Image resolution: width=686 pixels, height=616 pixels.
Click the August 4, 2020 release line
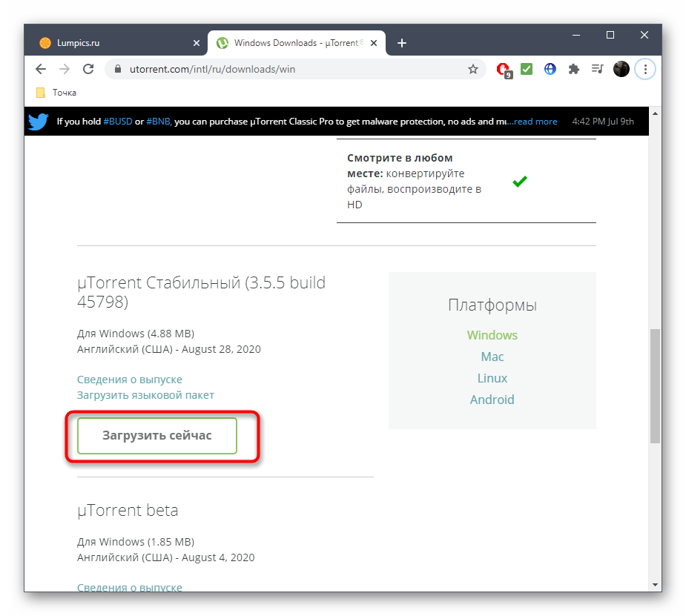pos(166,557)
